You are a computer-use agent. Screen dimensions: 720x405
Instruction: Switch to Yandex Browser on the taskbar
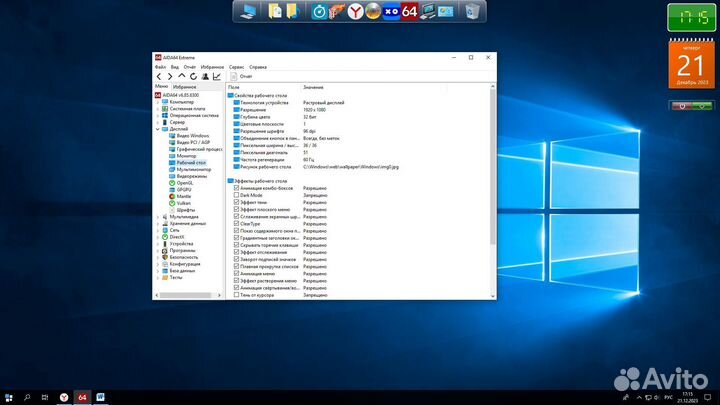64,398
